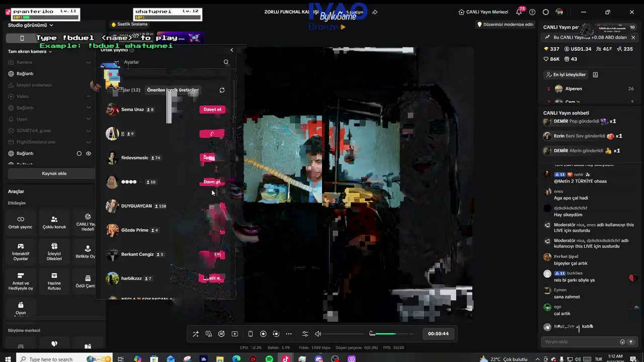Open the weather widget showing 22°C

[503, 359]
